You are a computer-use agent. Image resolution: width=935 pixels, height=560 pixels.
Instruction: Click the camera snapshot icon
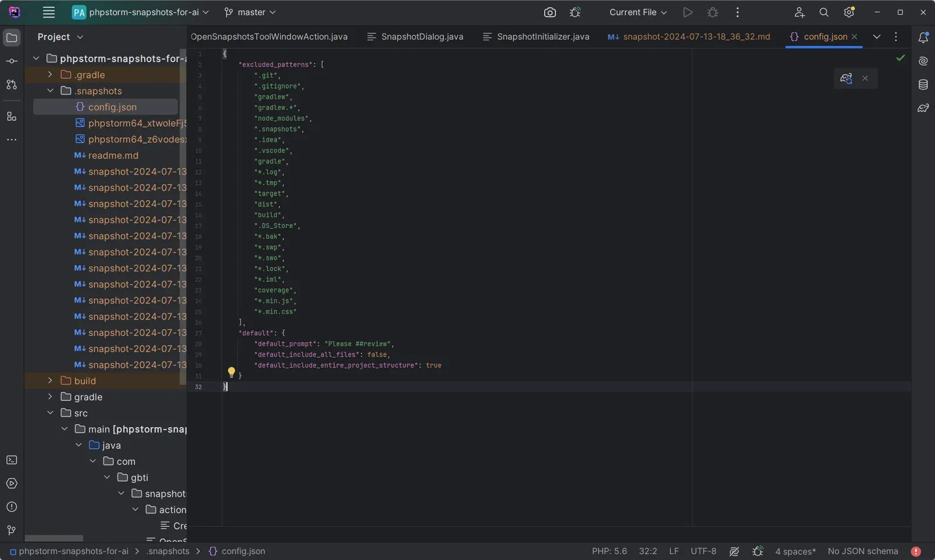tap(550, 12)
